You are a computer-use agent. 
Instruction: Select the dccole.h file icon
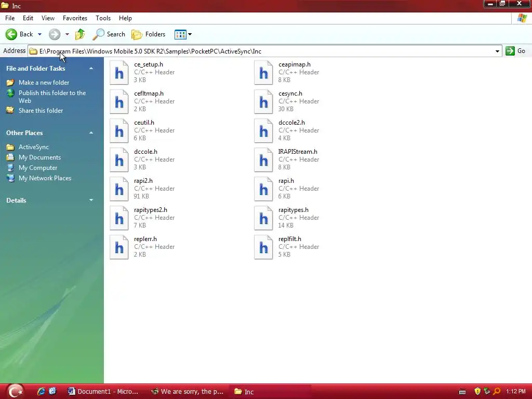[x=119, y=160]
